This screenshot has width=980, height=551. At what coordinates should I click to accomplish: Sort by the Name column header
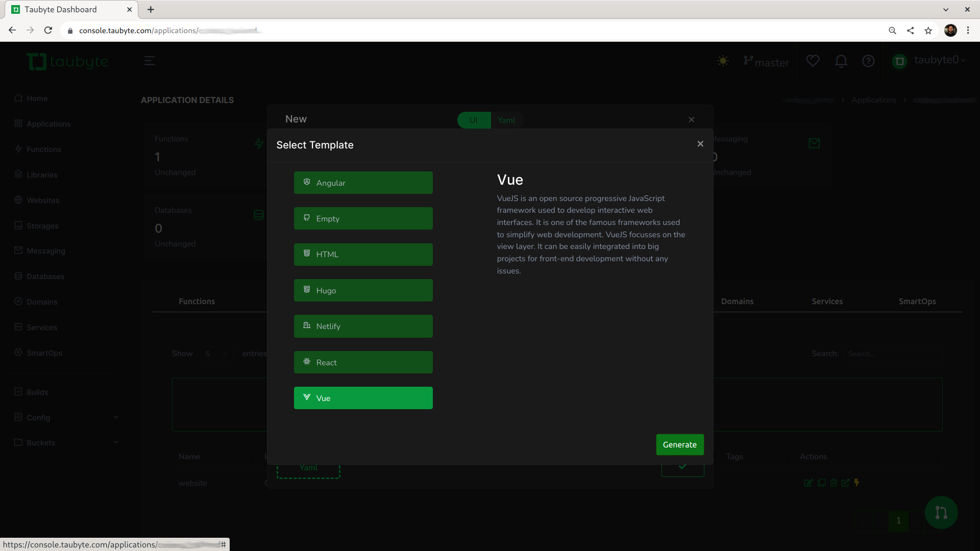click(189, 457)
